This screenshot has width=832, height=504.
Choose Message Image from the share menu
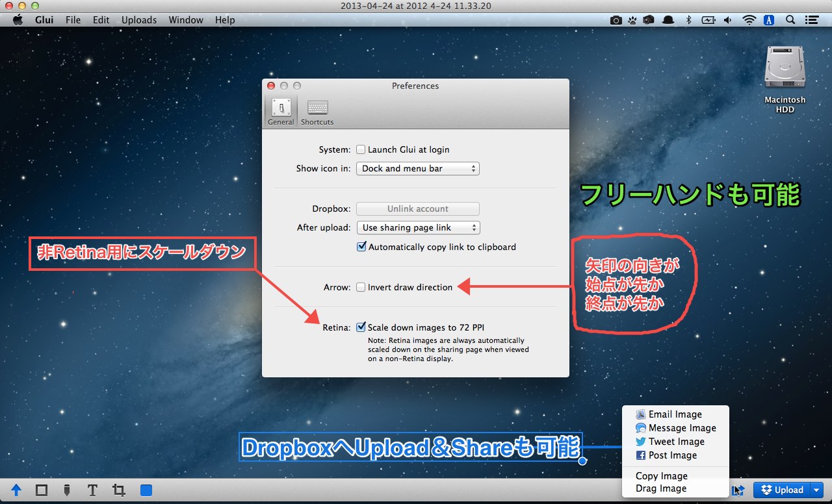pos(675,428)
